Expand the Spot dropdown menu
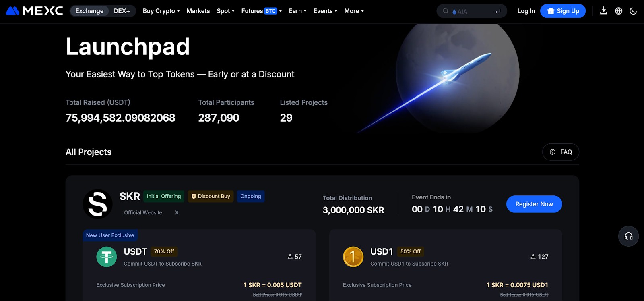 point(225,11)
